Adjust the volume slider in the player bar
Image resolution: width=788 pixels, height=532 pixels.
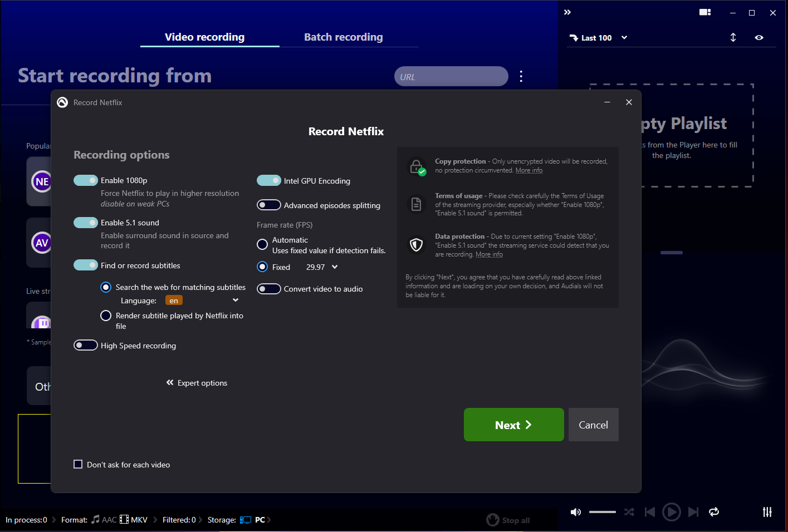point(603,512)
